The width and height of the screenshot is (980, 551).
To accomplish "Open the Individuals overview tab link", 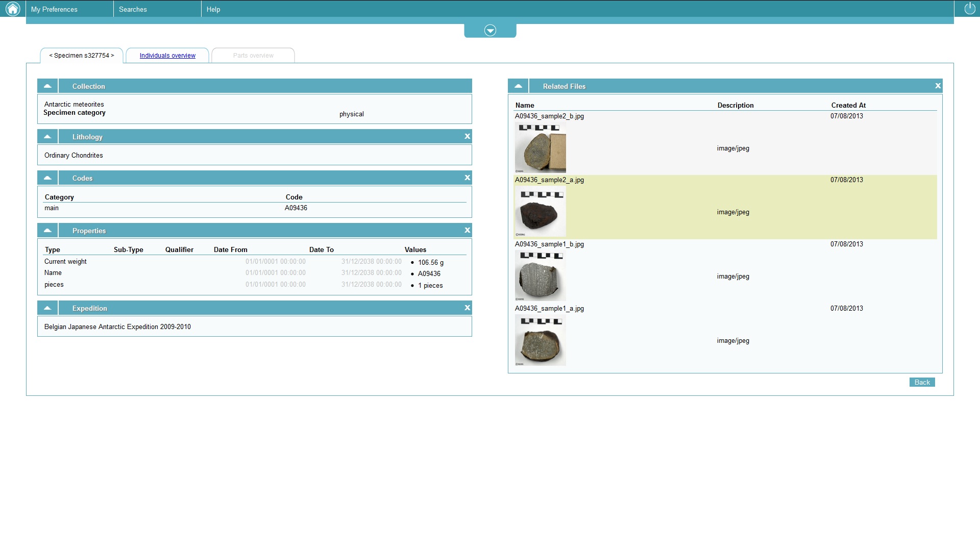I will (167, 56).
